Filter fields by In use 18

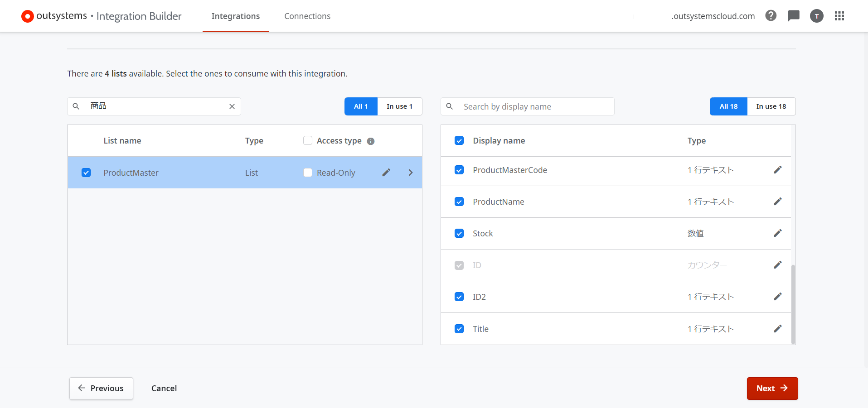771,106
